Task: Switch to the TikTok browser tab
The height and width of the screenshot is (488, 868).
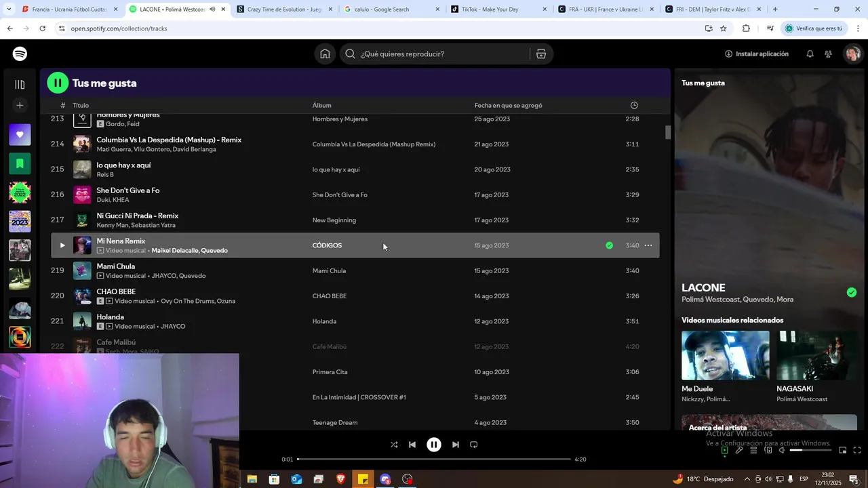Action: click(x=498, y=9)
